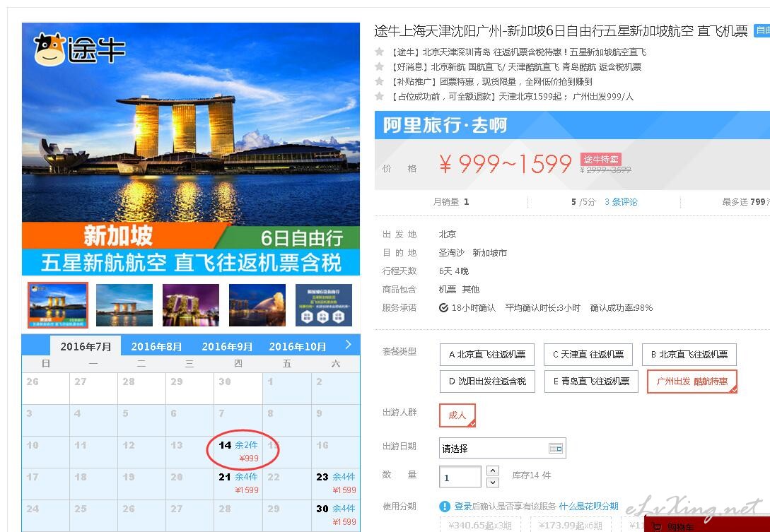
Task: Click the checkmark icon next to 18小时确认
Action: pyautogui.click(x=443, y=308)
